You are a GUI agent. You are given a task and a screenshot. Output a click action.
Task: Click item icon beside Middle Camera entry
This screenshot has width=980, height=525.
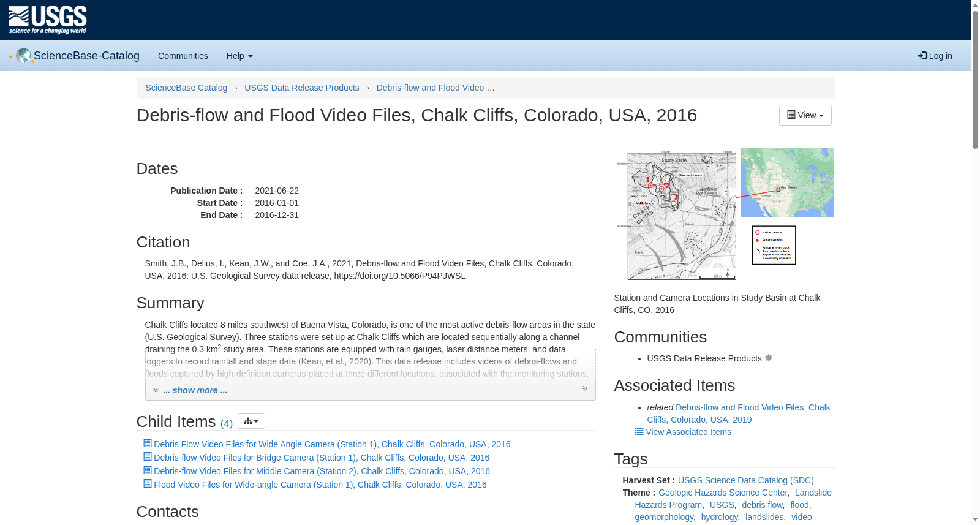[x=148, y=470]
